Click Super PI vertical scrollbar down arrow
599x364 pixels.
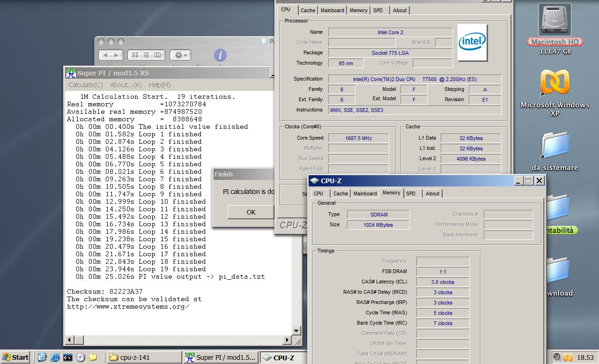pyautogui.click(x=296, y=331)
